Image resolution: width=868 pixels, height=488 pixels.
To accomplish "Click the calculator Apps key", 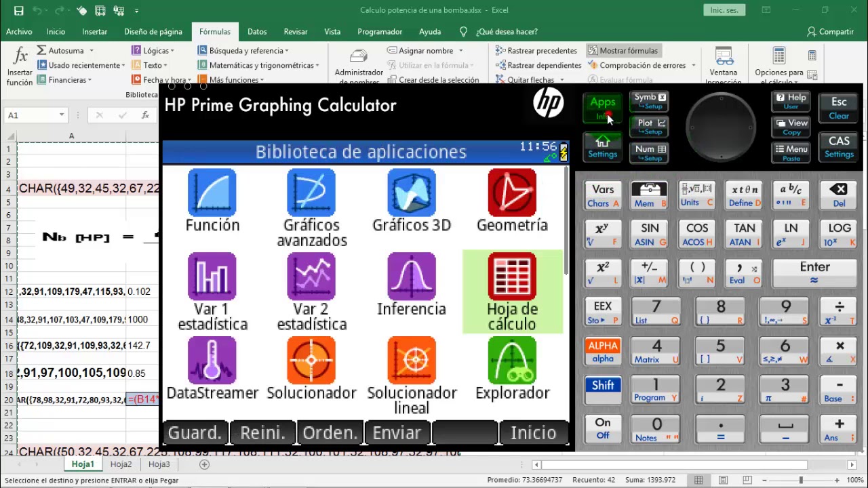I will pos(602,108).
